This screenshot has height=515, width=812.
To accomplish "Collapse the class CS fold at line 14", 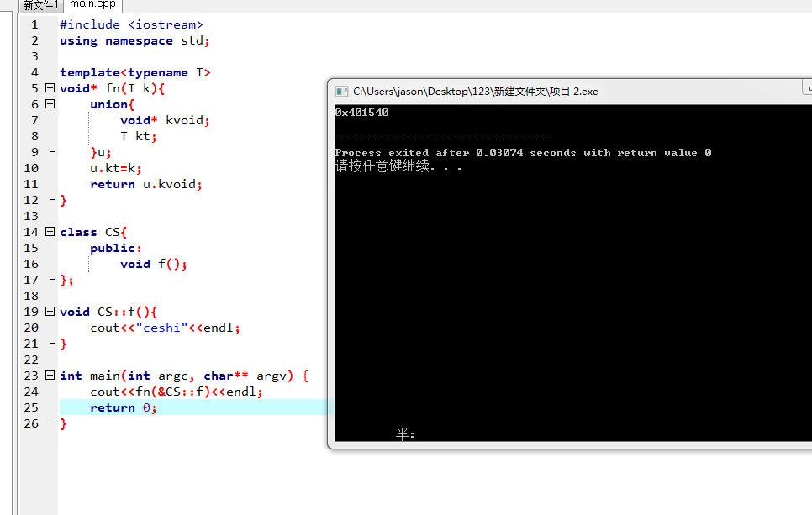I will coord(50,232).
